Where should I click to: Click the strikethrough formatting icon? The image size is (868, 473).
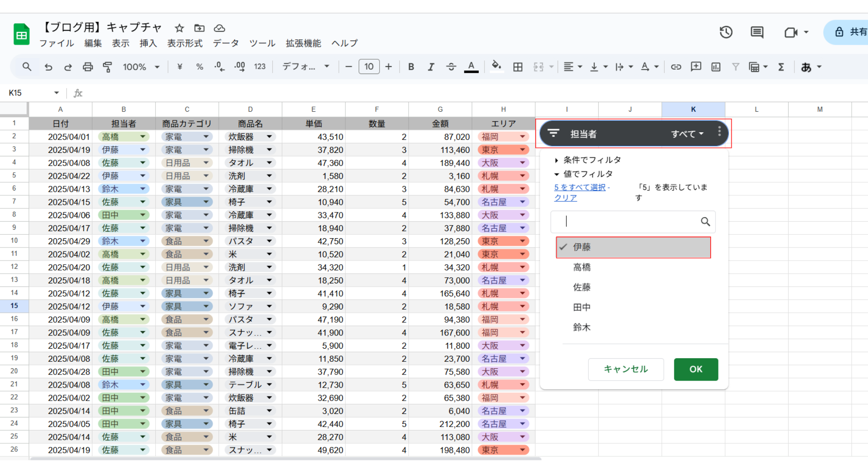(451, 67)
